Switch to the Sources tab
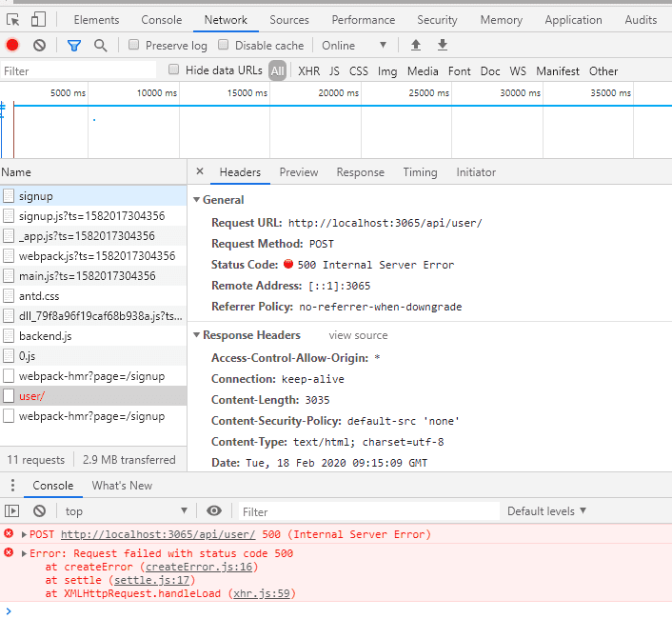The height and width of the screenshot is (619, 672). 288,19
